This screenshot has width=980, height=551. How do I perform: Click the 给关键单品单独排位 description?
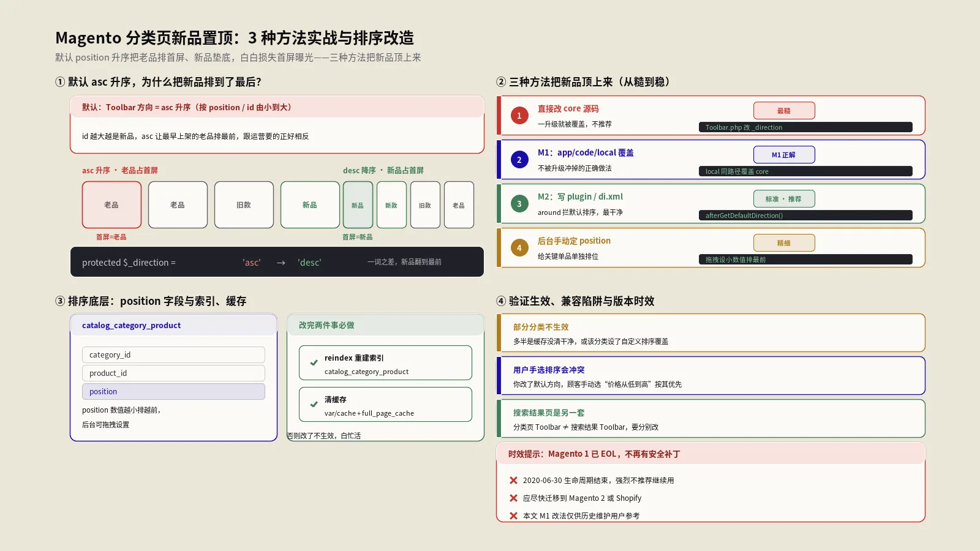pos(568,257)
